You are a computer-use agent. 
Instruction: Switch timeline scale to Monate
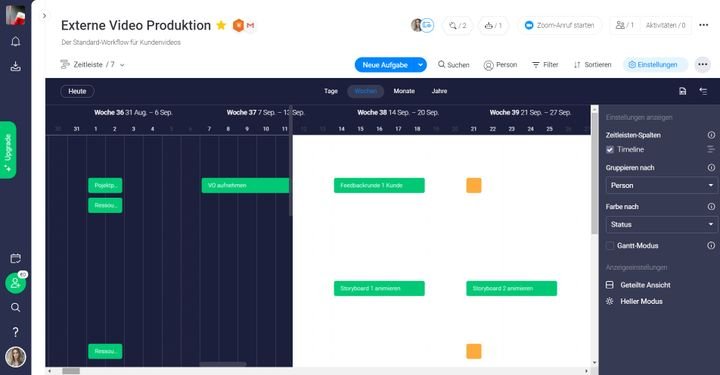pos(404,91)
